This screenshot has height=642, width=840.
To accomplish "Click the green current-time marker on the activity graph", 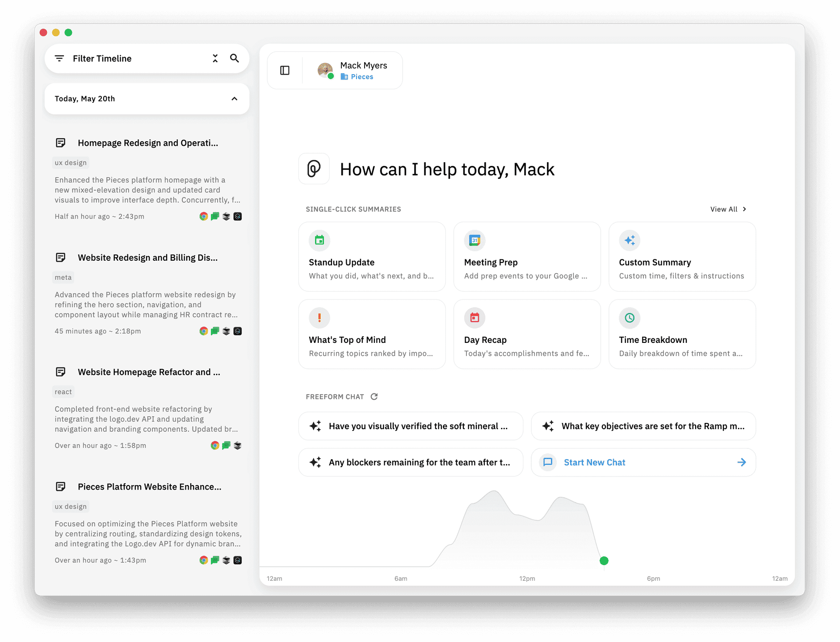I will [604, 561].
